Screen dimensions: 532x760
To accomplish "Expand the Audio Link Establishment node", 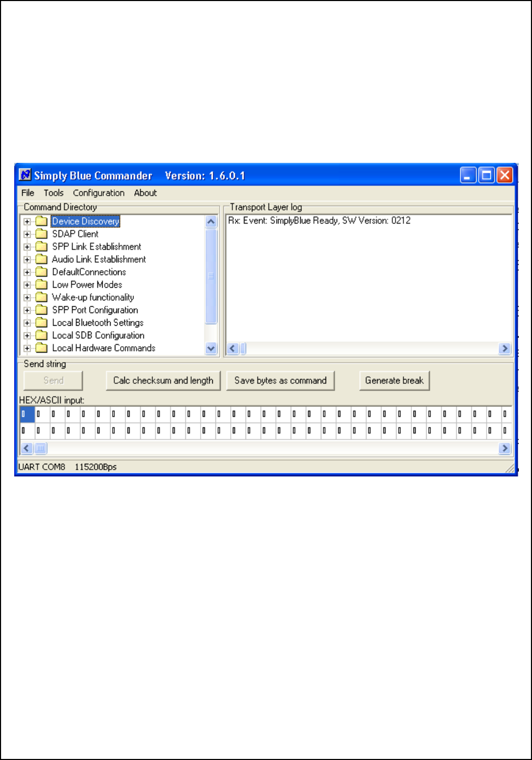I will pos(27,259).
